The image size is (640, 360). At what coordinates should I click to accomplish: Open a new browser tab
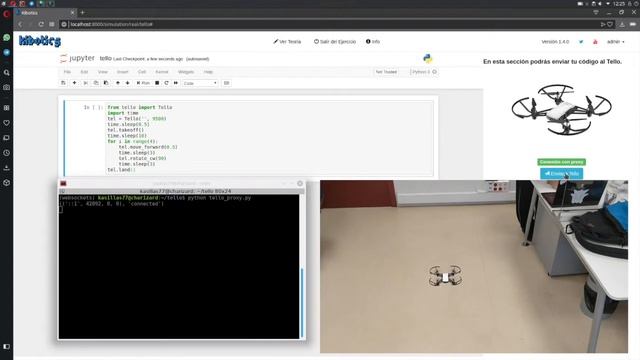[x=82, y=13]
